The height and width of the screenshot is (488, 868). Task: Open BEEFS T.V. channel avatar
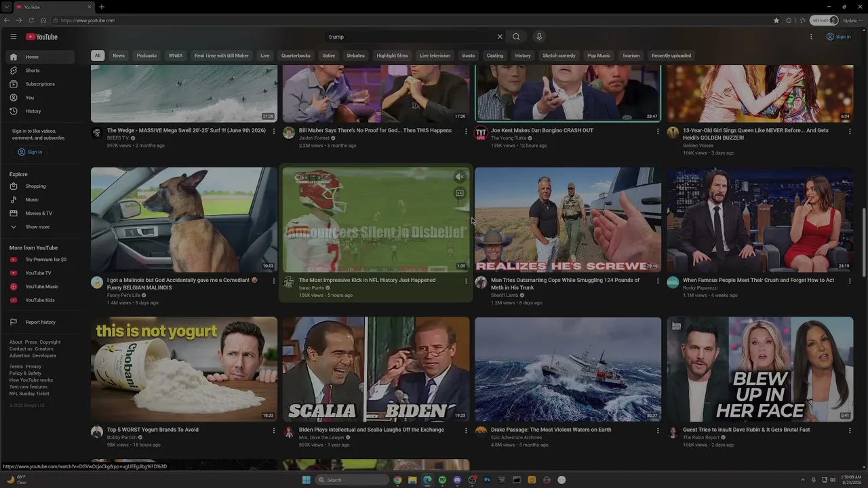(97, 133)
